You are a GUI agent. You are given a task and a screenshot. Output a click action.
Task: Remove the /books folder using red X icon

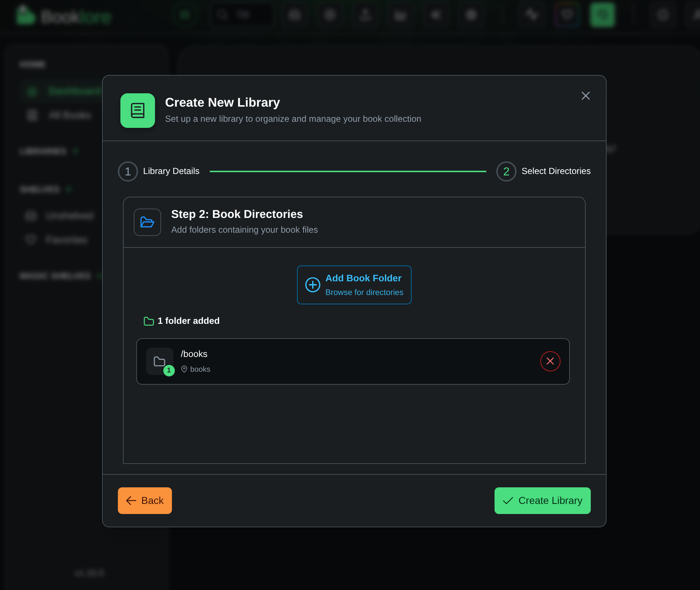[550, 361]
